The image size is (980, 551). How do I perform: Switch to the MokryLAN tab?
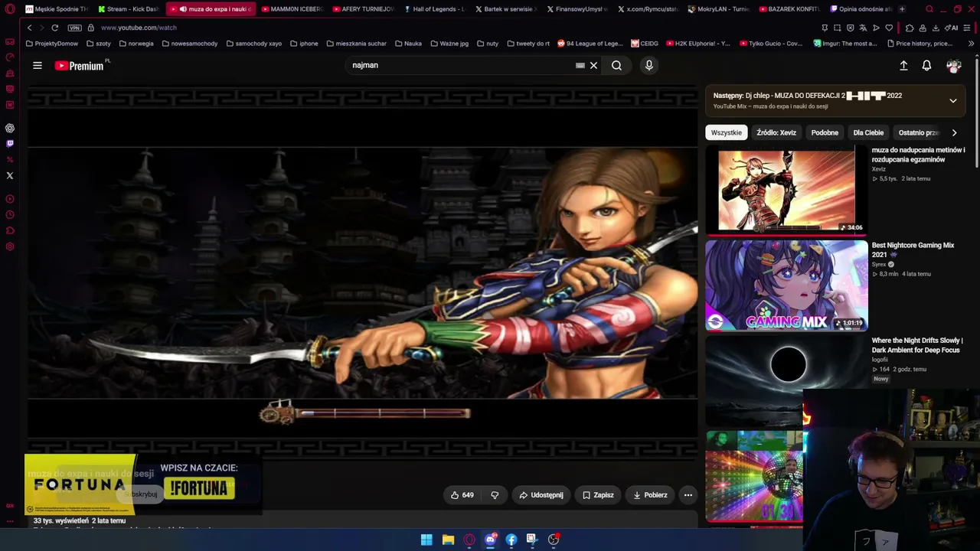click(718, 9)
